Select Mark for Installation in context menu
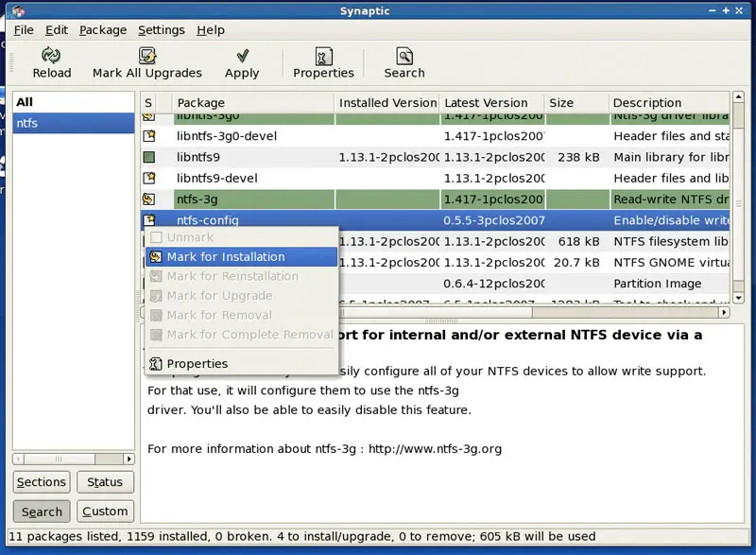756x555 pixels. 225,257
